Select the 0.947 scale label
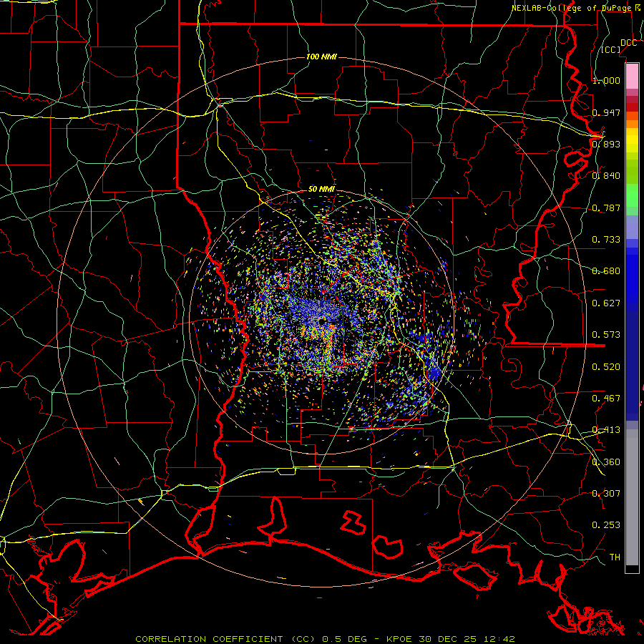The width and height of the screenshot is (644, 644). pyautogui.click(x=606, y=112)
